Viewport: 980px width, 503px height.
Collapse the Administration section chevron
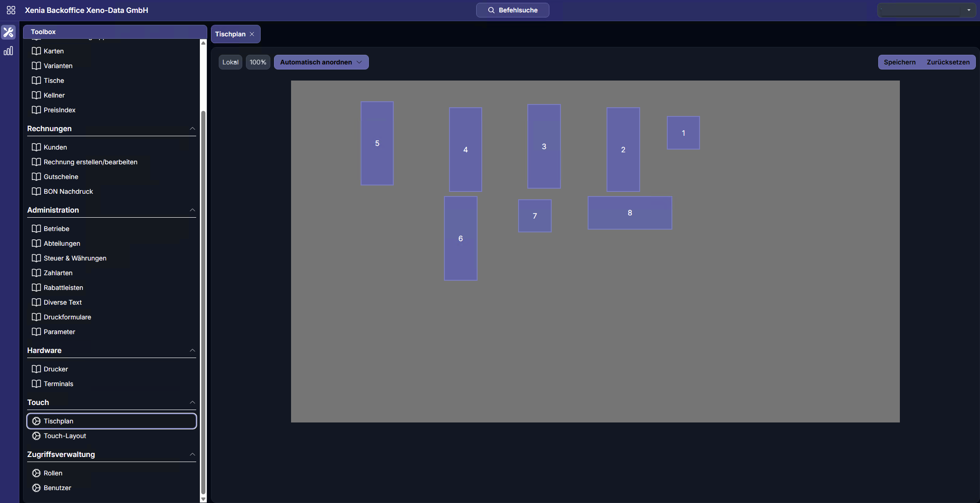[x=192, y=210]
